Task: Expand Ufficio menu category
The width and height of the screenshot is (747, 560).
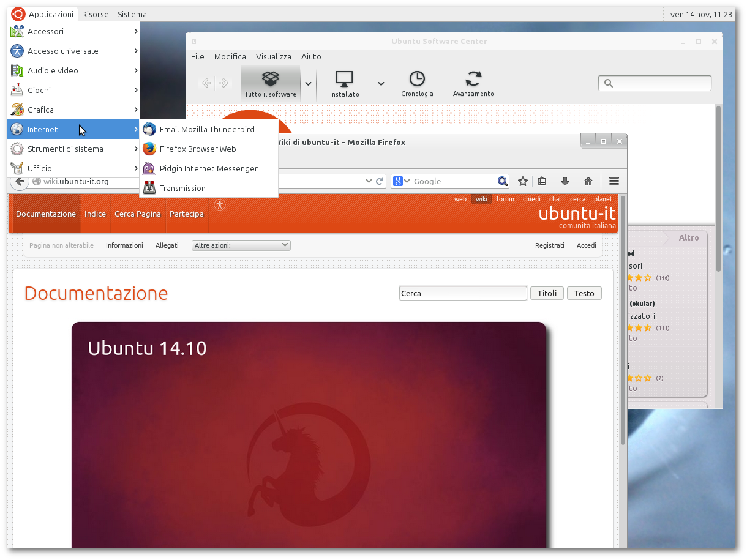Action: point(74,168)
